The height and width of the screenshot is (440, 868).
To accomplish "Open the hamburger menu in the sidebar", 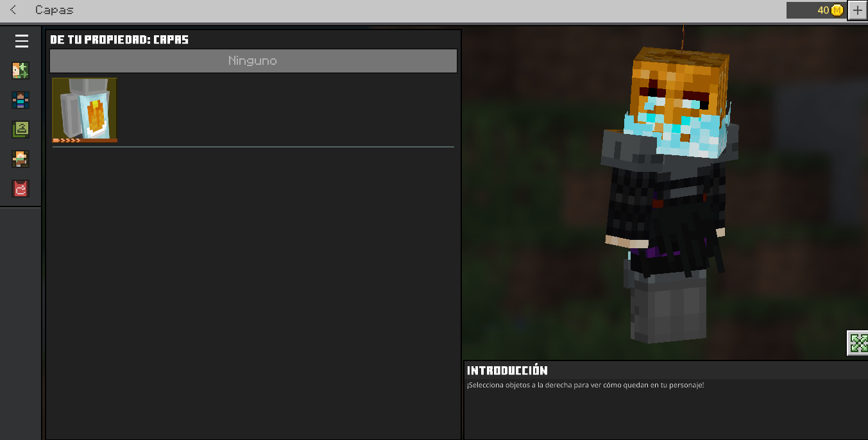I will pos(22,41).
